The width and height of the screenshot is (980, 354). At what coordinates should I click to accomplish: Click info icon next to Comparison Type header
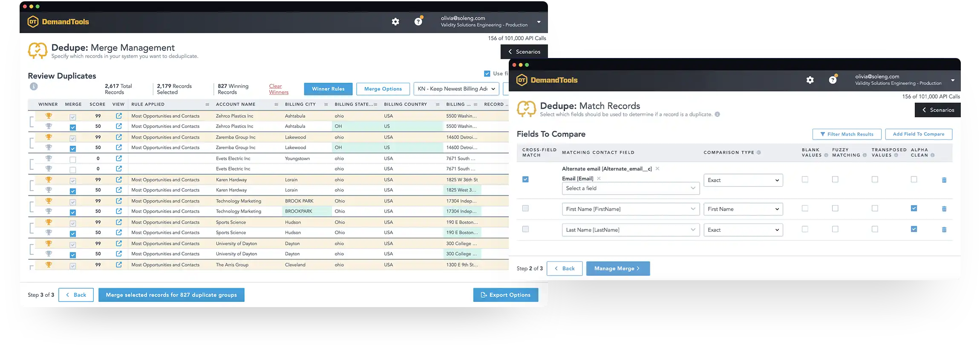point(759,153)
